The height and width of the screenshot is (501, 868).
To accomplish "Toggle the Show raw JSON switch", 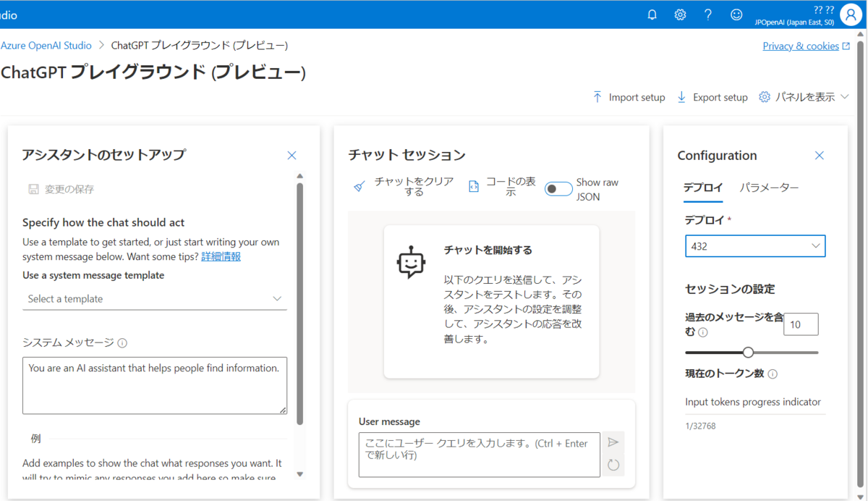I will [x=558, y=189].
